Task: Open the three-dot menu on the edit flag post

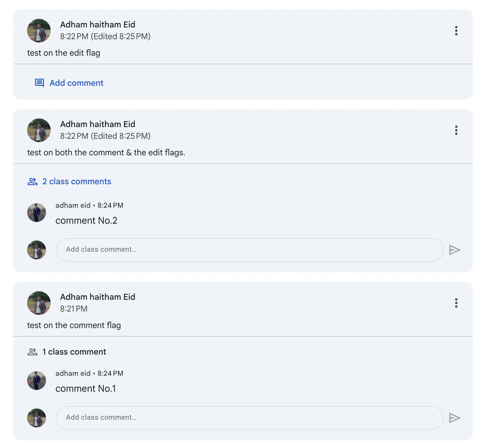Action: coord(456,31)
